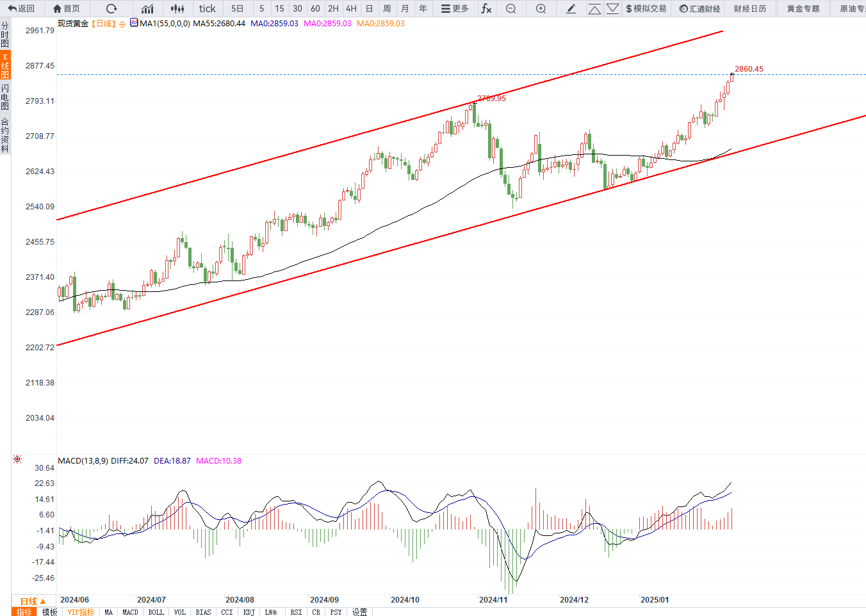Choose the PSY indicator

(336, 612)
